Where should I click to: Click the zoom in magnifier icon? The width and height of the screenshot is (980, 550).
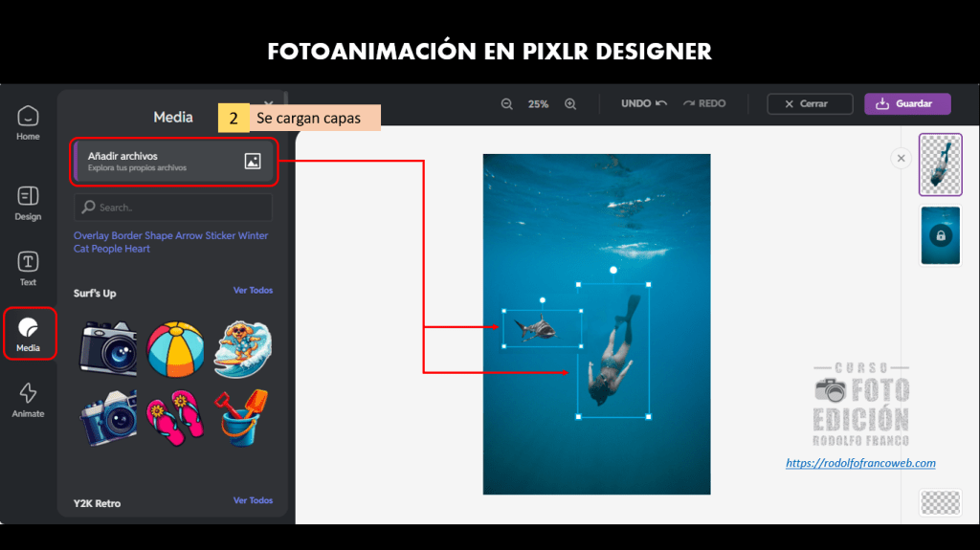coord(570,104)
